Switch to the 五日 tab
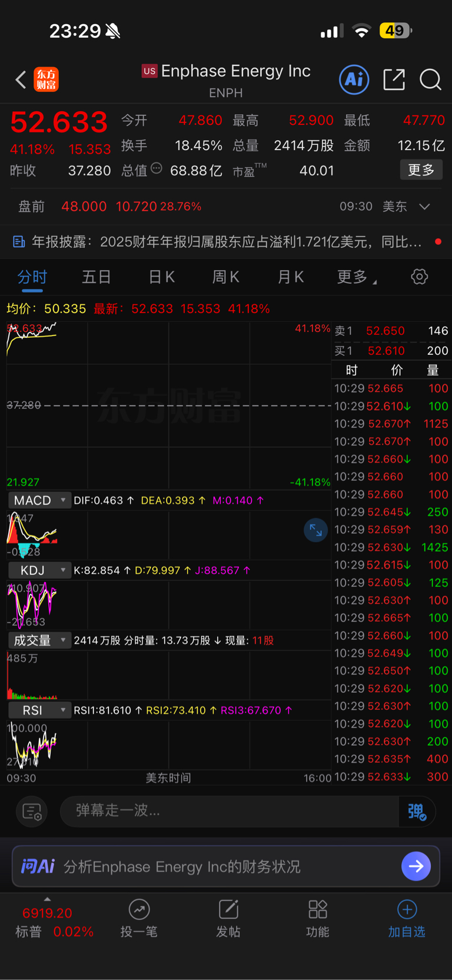 point(96,277)
